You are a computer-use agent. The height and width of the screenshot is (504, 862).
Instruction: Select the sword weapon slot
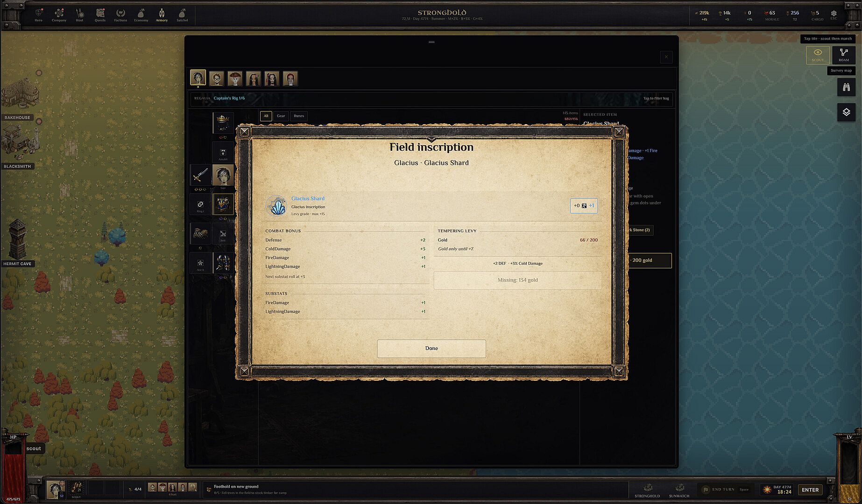pos(200,175)
